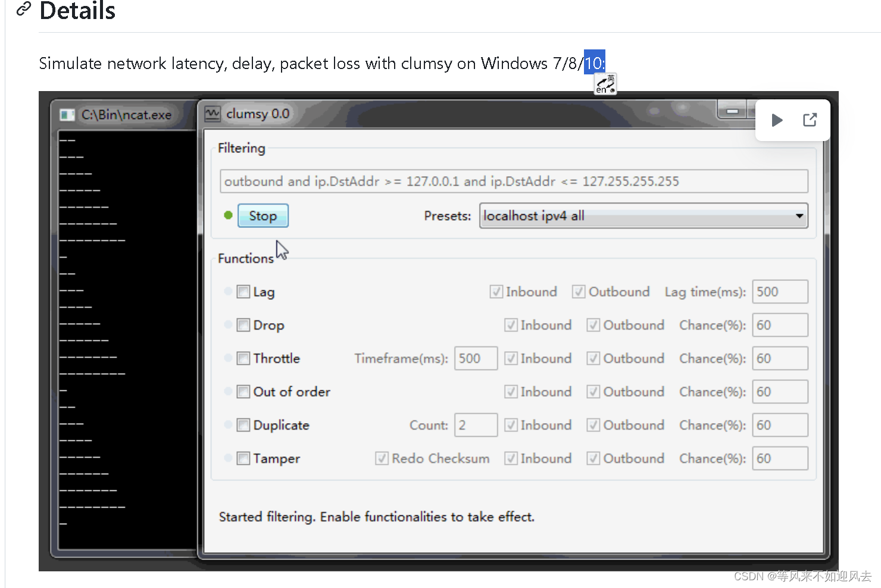Toggle the Redo Checksum checkbox
Image resolution: width=881 pixels, height=588 pixels.
382,458
